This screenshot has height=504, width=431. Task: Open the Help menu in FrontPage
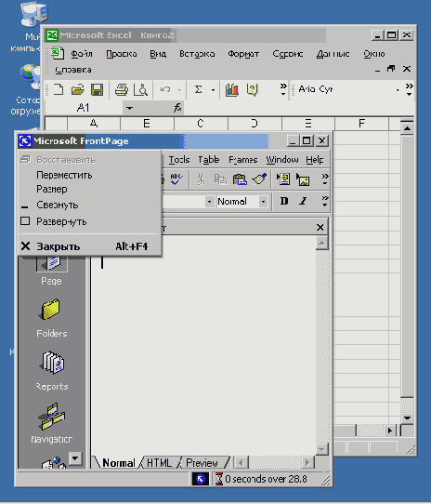[x=315, y=159]
